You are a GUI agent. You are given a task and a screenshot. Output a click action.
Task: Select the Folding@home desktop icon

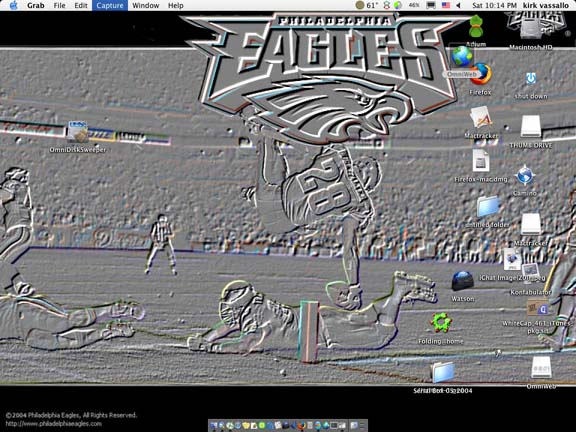click(x=440, y=323)
